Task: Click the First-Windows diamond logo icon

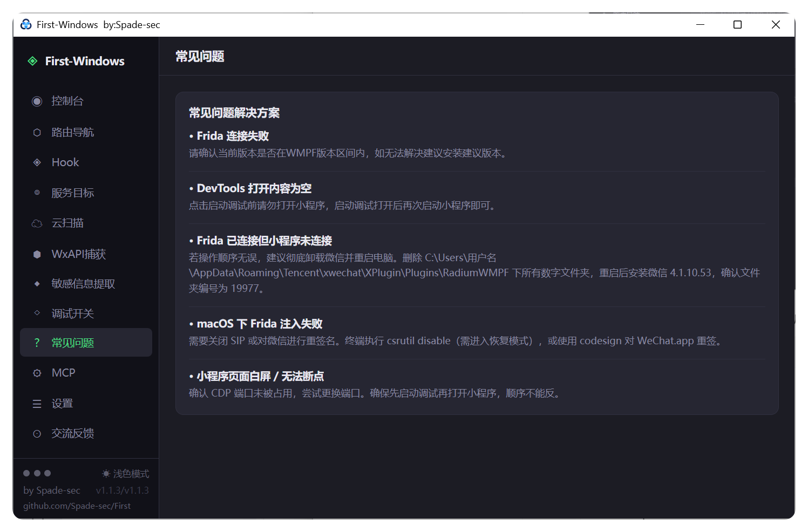Action: pyautogui.click(x=33, y=61)
